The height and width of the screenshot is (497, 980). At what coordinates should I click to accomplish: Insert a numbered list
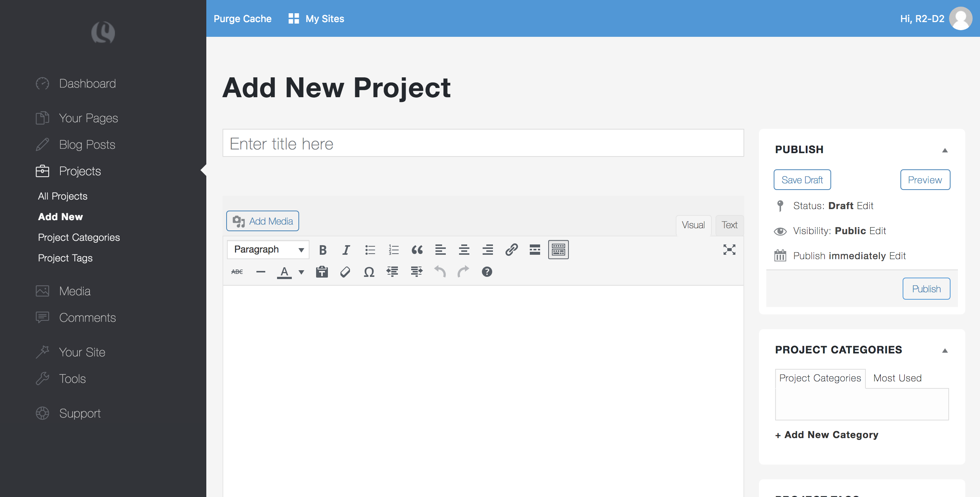[393, 250]
